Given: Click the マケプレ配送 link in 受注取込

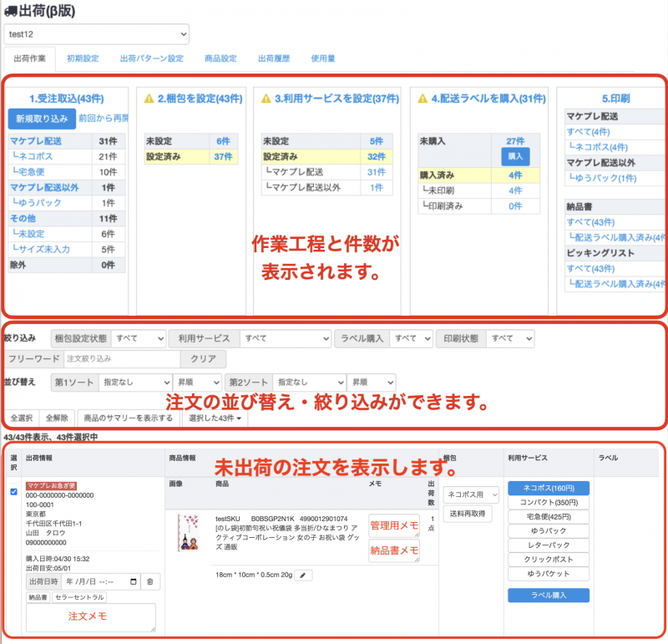Looking at the screenshot, I should coord(36,141).
